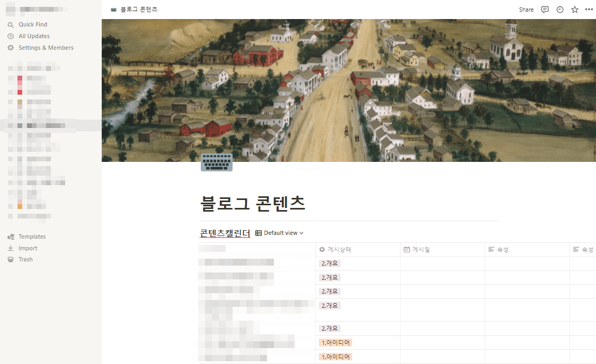Click the Share button
The height and width of the screenshot is (364, 596).
coord(526,9)
